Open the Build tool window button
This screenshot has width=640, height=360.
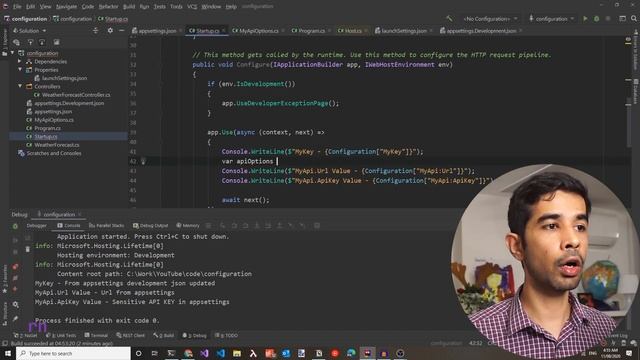[163, 336]
